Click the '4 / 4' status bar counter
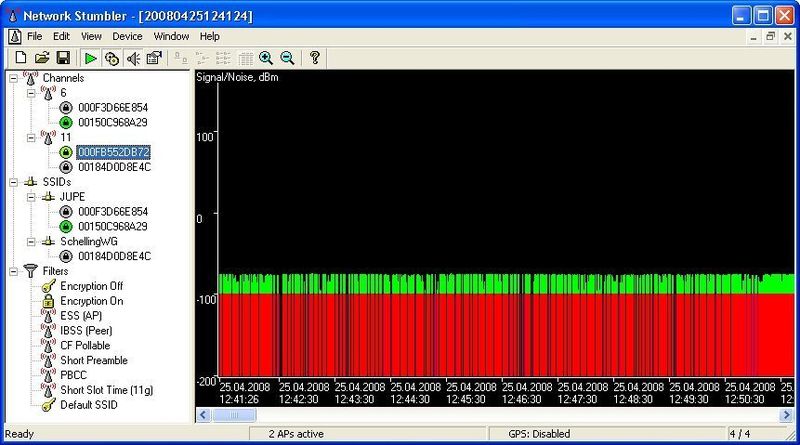800x445 pixels. tap(740, 434)
